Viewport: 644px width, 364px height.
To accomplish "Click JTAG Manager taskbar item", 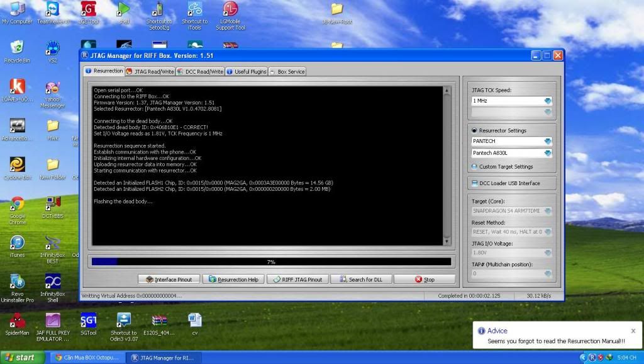I will [163, 358].
